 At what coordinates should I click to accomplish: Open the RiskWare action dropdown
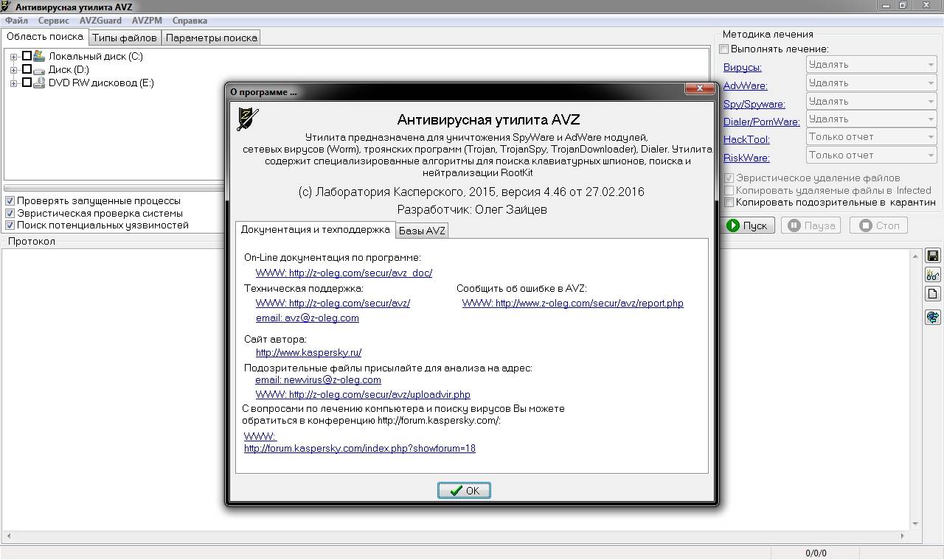871,155
